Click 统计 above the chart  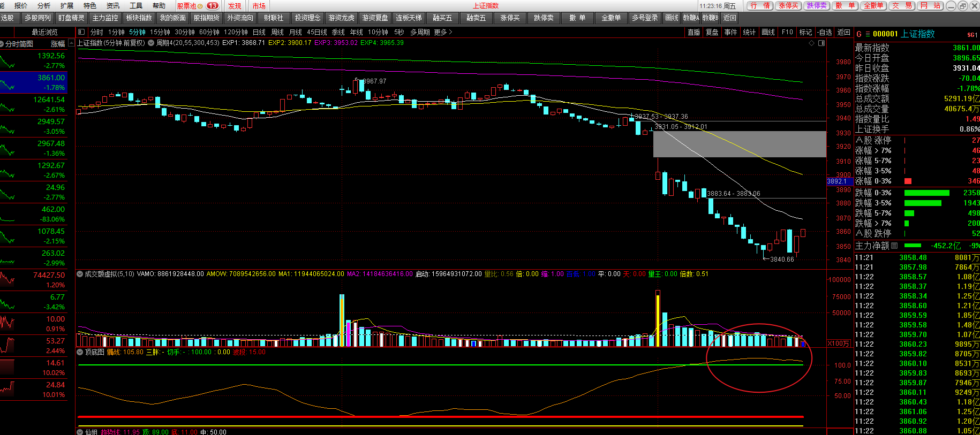[750, 32]
